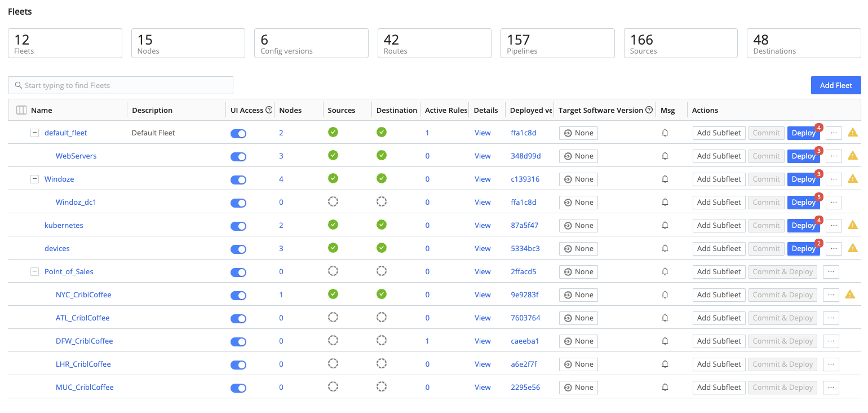Open the ellipsis menu for DFW_CriblCoffee
The height and width of the screenshot is (413, 868).
pos(831,341)
